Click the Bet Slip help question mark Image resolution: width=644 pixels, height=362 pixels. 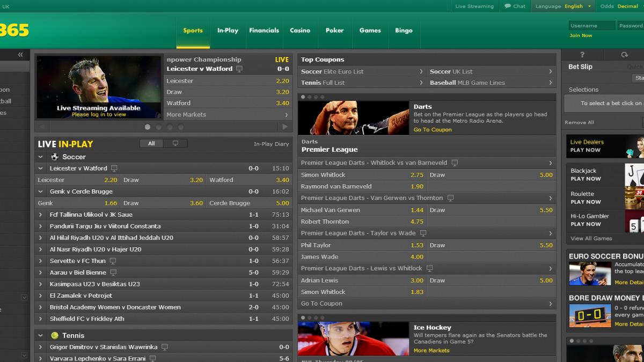click(582, 55)
